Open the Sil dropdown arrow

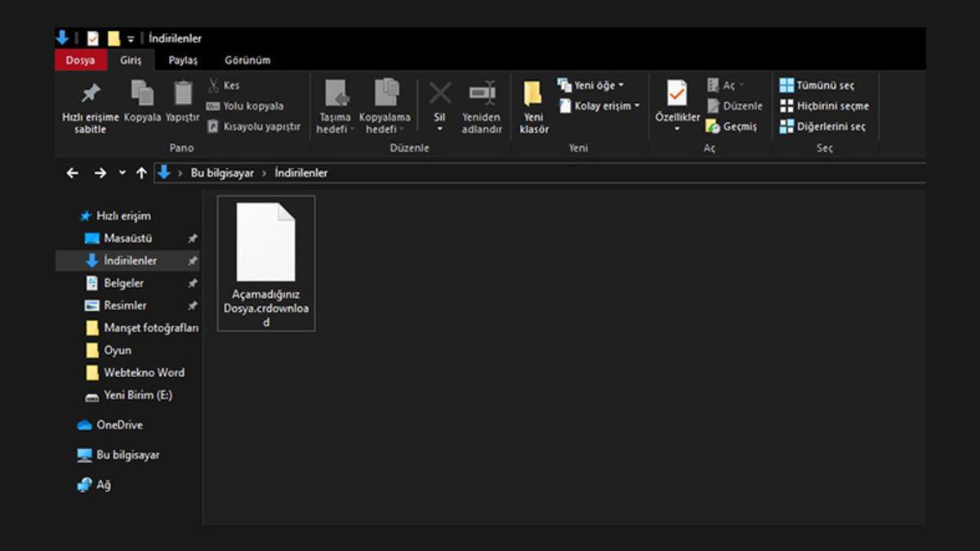point(439,129)
